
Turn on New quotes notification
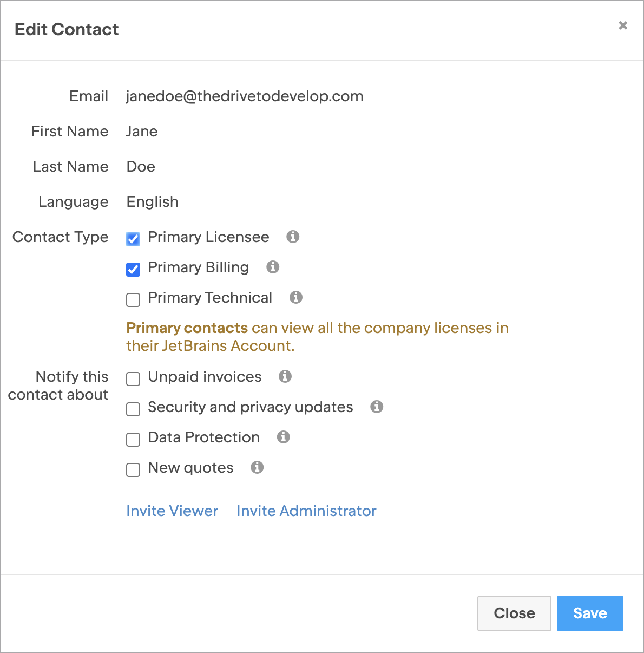point(133,469)
